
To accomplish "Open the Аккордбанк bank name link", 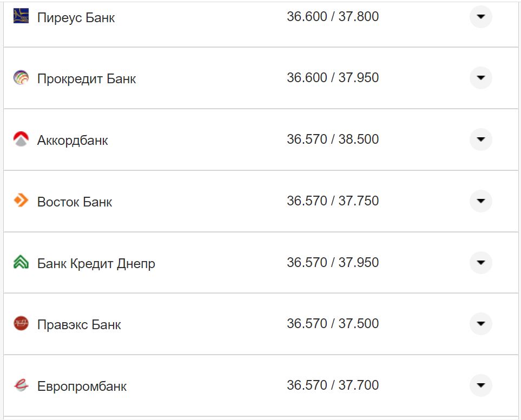I will click(x=72, y=141).
